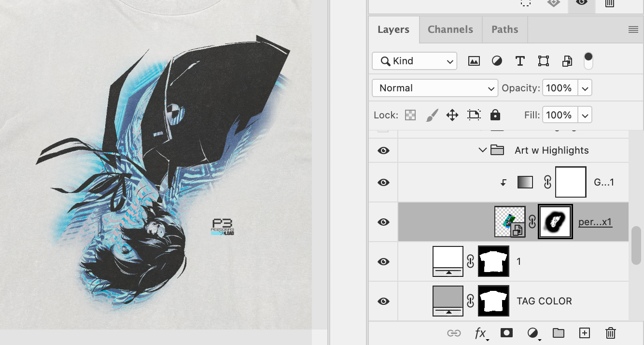Click layer 1 white color fill swatch
Viewport: 644px width, 345px height.
coord(448,261)
